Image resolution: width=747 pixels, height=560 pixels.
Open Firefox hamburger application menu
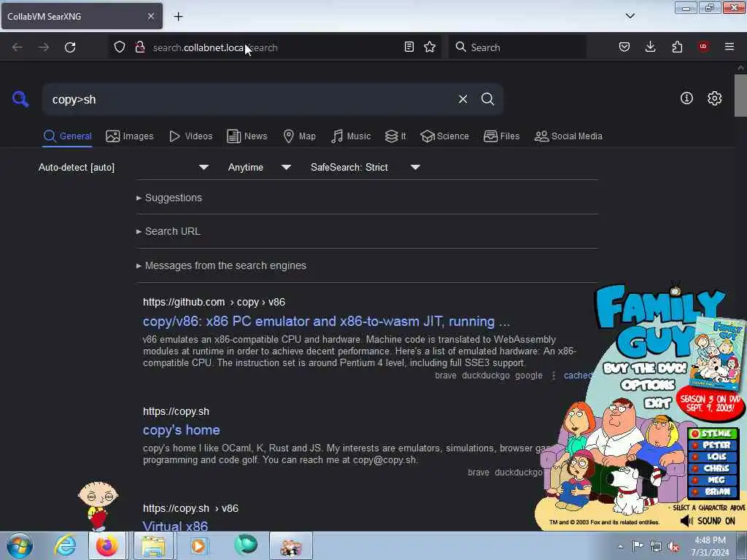point(729,47)
